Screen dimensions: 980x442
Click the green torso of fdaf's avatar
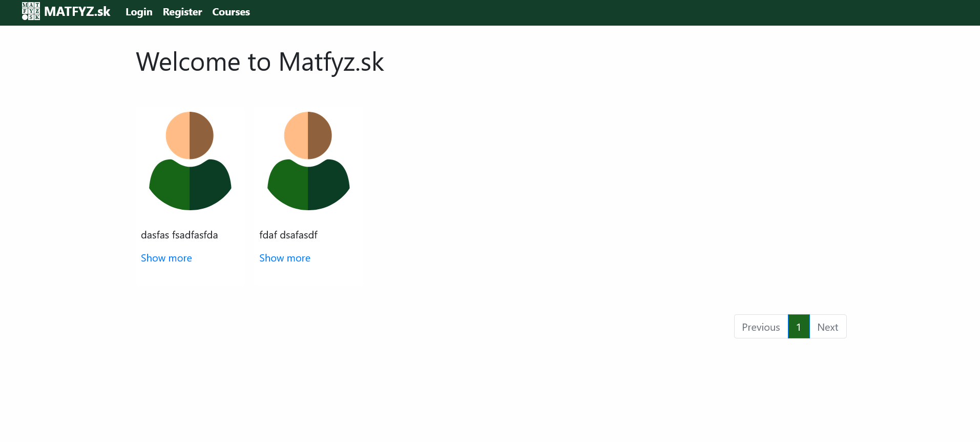tap(308, 186)
